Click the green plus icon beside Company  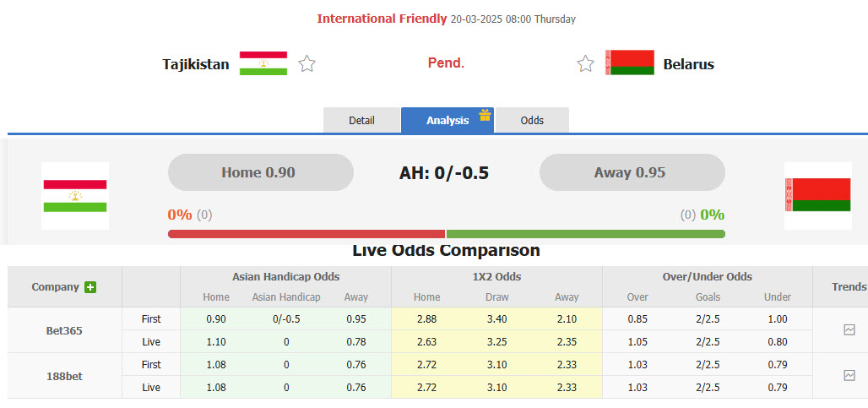90,287
